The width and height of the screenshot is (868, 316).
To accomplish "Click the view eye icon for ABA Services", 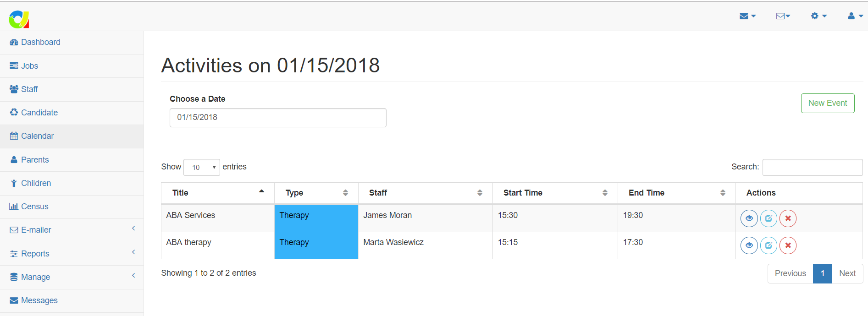I will point(749,218).
